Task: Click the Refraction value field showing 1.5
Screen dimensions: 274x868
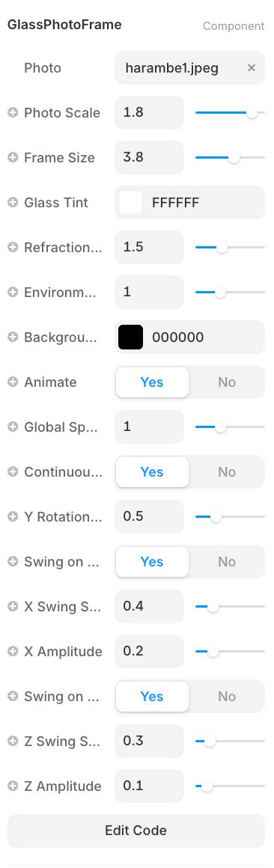Action: point(150,248)
